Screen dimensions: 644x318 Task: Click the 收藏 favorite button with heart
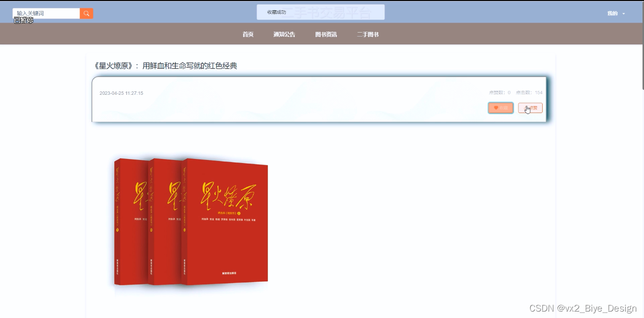pyautogui.click(x=501, y=108)
